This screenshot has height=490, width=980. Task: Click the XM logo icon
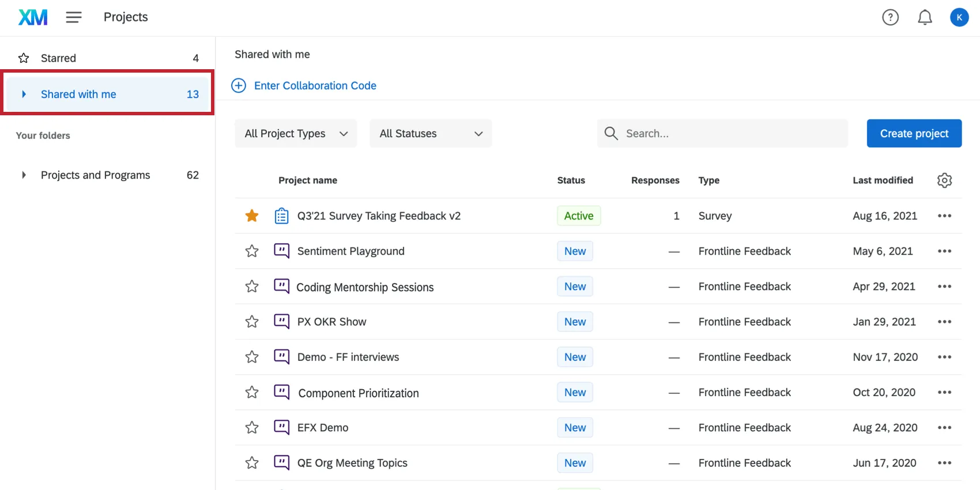click(33, 17)
